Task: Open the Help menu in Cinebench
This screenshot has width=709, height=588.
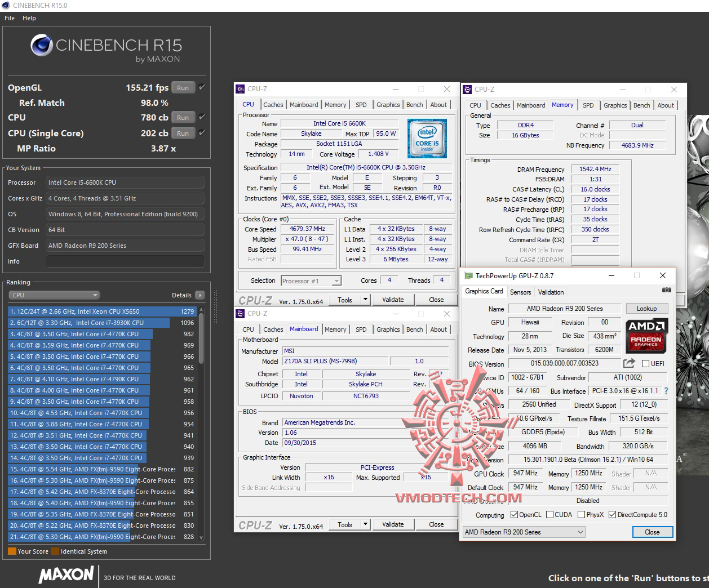Action: point(29,18)
